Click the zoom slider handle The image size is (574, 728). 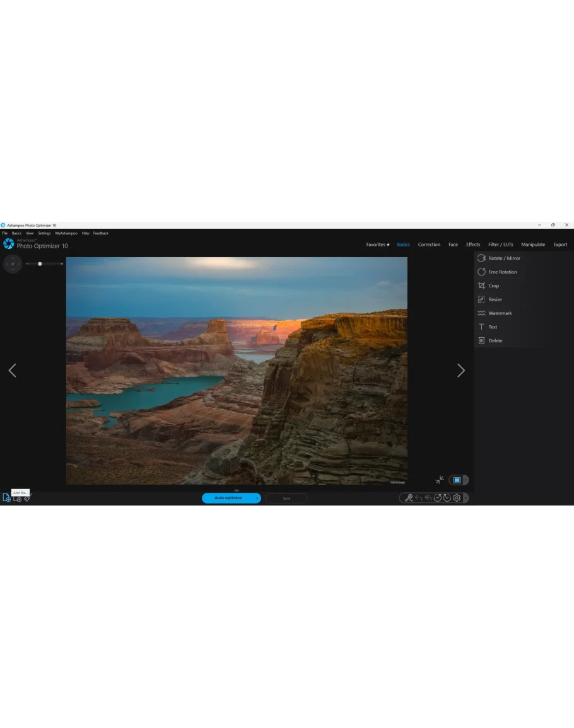point(40,263)
